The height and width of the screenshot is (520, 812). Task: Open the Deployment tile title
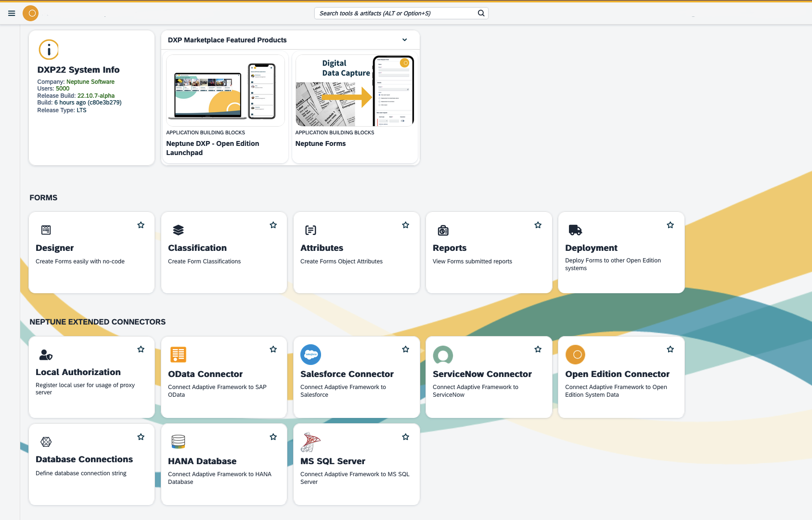click(x=592, y=248)
